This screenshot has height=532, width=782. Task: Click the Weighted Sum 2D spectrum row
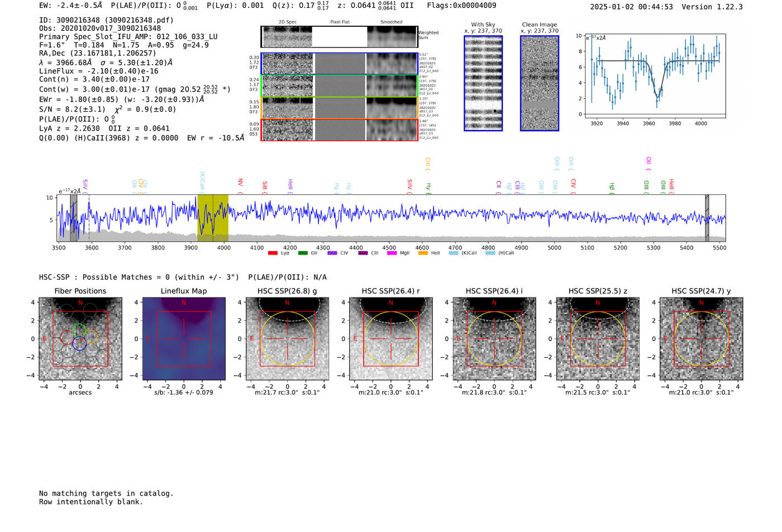(x=340, y=37)
